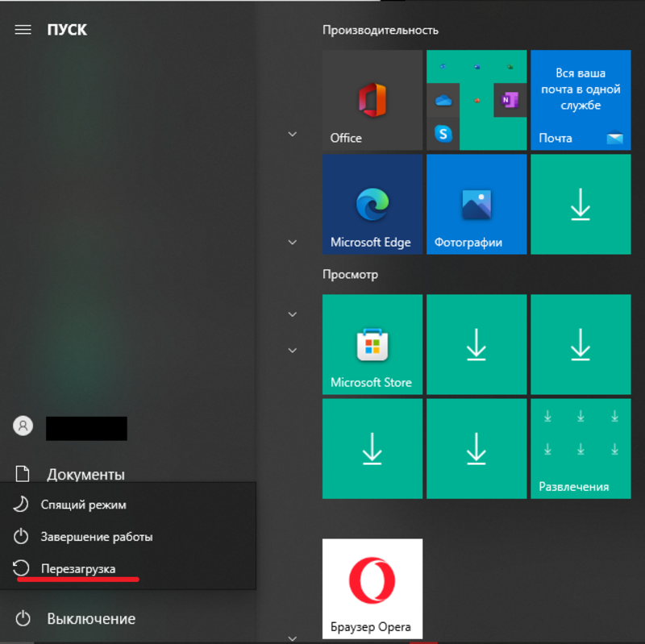Viewport: 645px width, 644px height.
Task: Open the Office tile
Action: [x=372, y=100]
